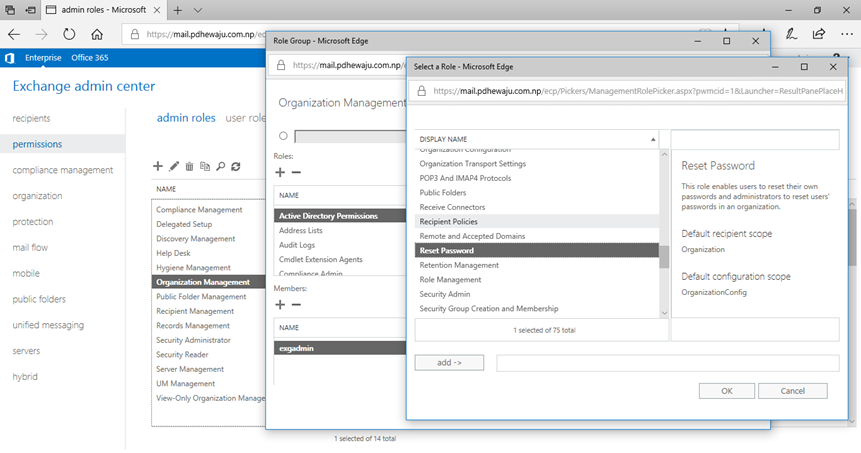Screen dimensions: 861x453
Task: Open permissions in the left navigation
Action: [37, 144]
